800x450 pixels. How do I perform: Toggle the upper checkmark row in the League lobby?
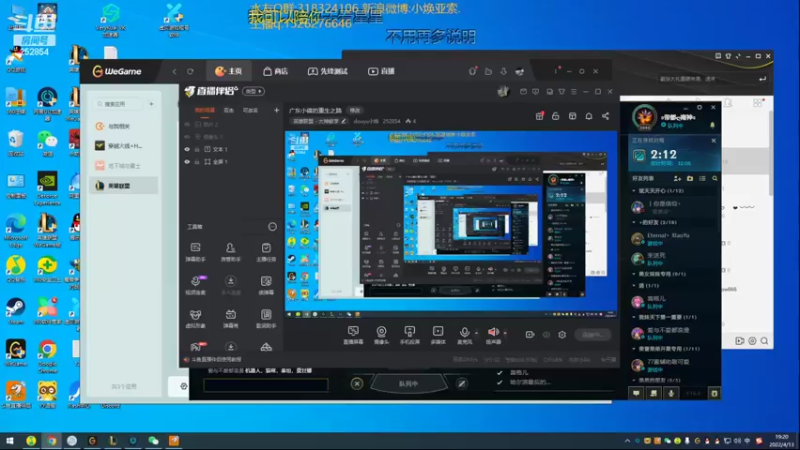coord(499,372)
